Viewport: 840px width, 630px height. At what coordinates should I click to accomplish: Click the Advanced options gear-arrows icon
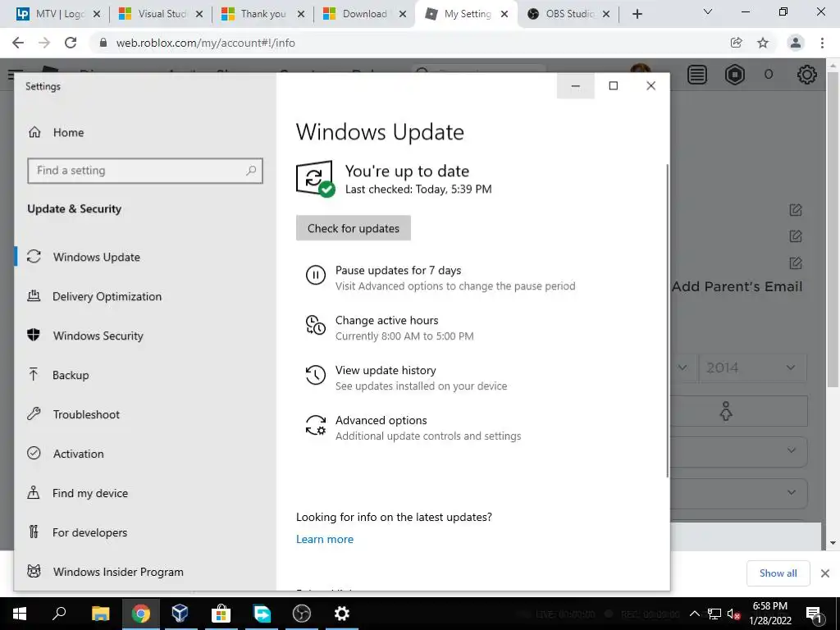(316, 426)
